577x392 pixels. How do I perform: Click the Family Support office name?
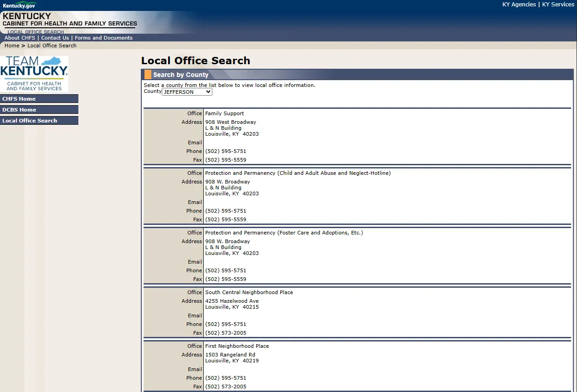[x=224, y=113]
